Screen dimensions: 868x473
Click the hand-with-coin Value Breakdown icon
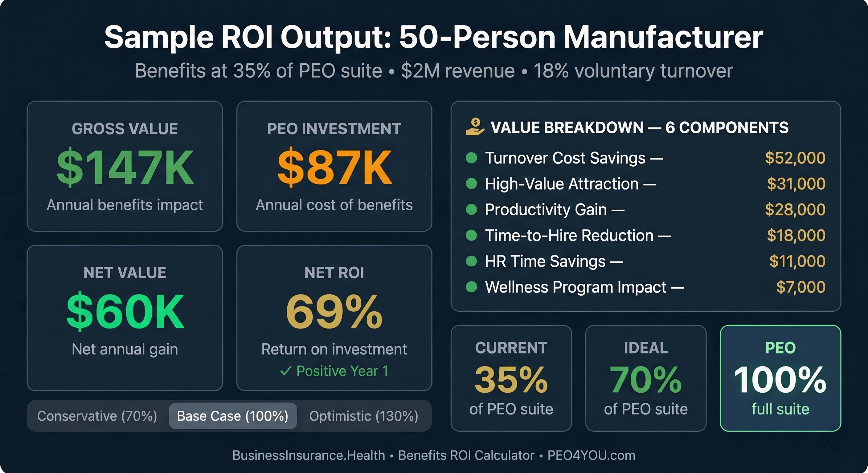click(475, 127)
